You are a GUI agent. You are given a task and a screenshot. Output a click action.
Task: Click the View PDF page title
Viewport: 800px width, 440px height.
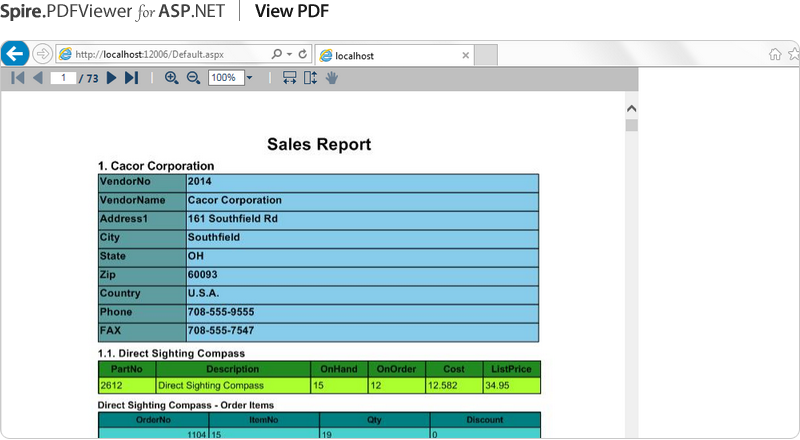pos(292,11)
